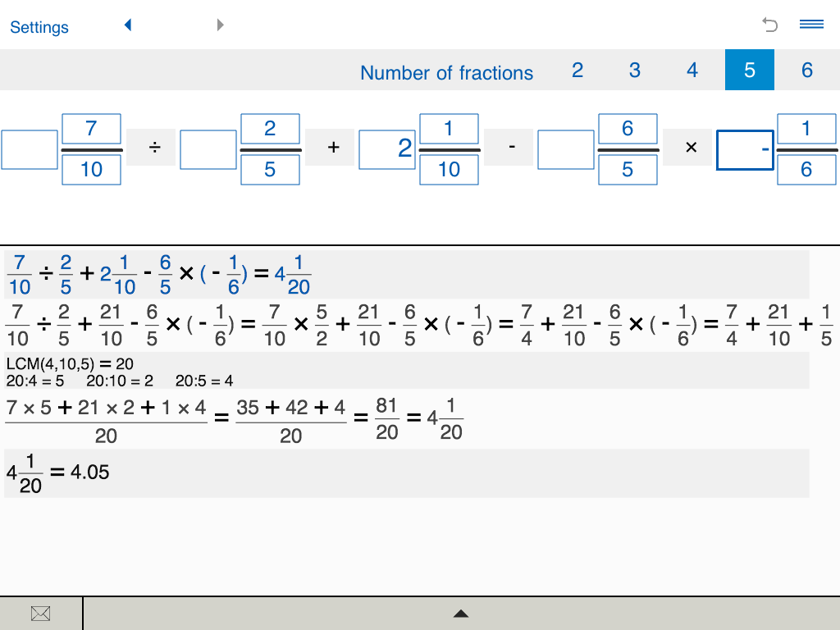Image resolution: width=840 pixels, height=630 pixels.
Task: Go forward with the right triangle arrow
Action: tap(220, 25)
